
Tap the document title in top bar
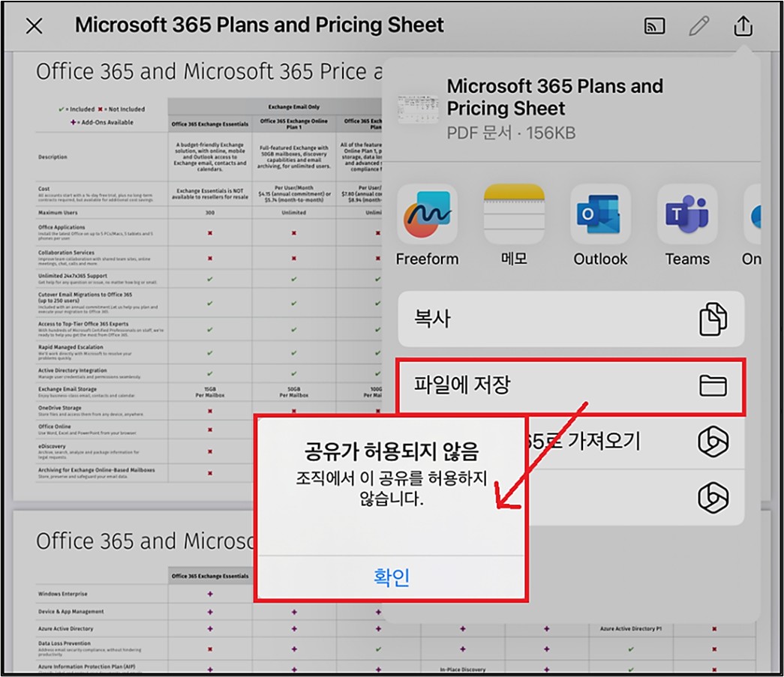pos(260,25)
